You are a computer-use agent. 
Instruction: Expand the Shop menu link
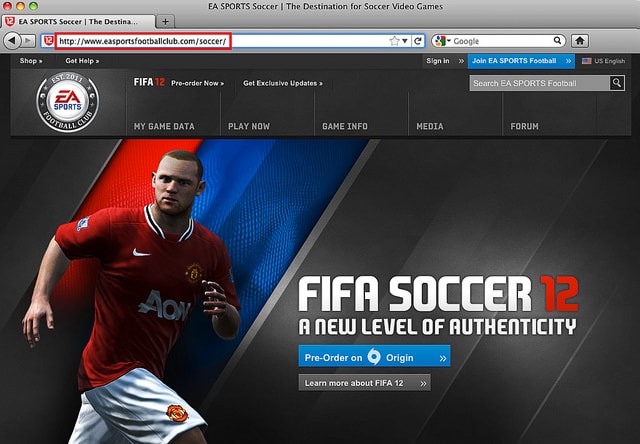coord(31,61)
